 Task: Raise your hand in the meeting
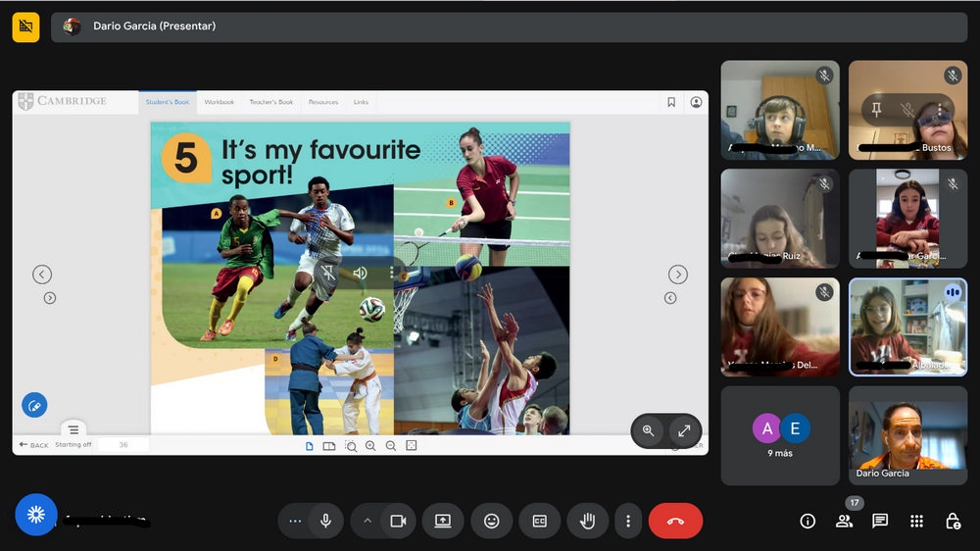click(587, 521)
